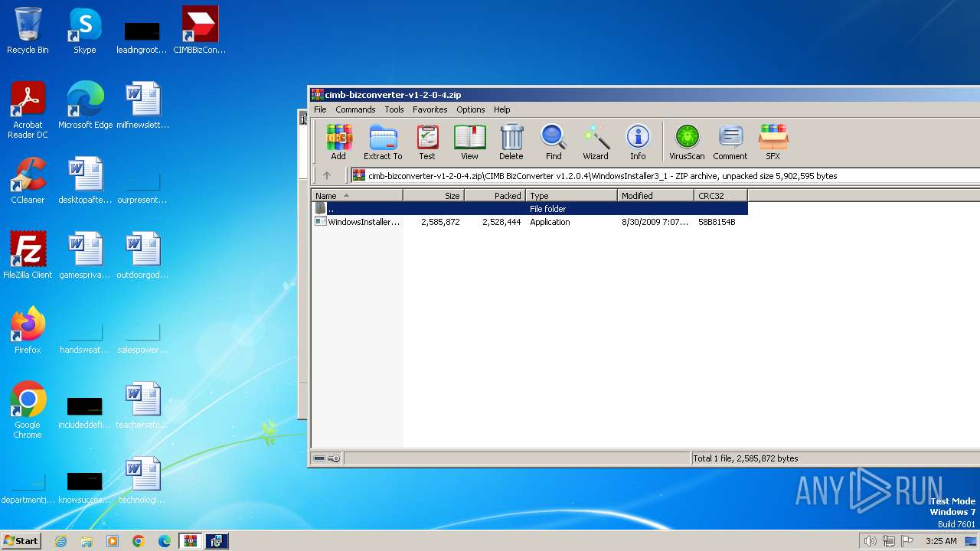Sort by the Type column header
The height and width of the screenshot is (551, 980).
coord(572,196)
